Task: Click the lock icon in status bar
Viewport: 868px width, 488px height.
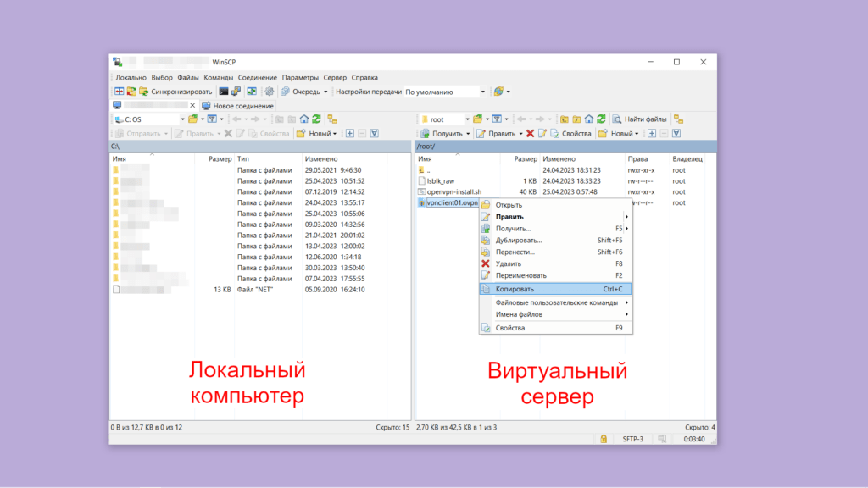Action: tap(603, 439)
